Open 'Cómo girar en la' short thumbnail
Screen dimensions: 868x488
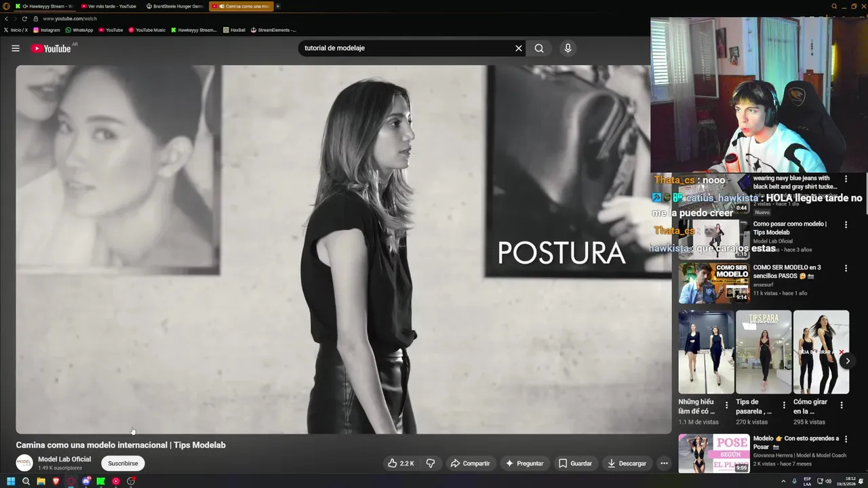click(x=821, y=352)
